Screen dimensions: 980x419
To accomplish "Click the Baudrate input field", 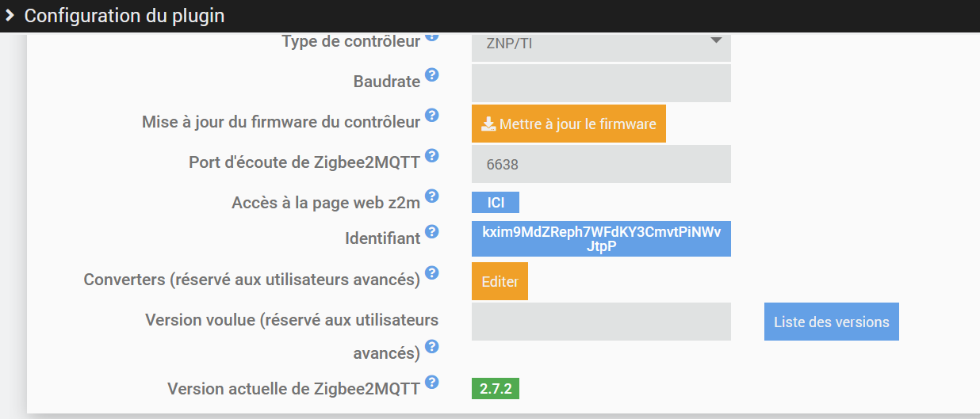I will coord(601,83).
